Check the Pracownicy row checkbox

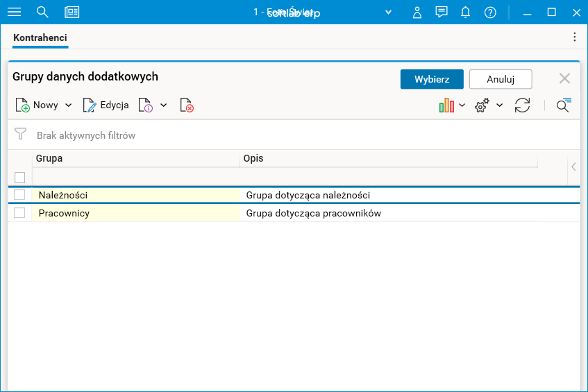point(19,213)
